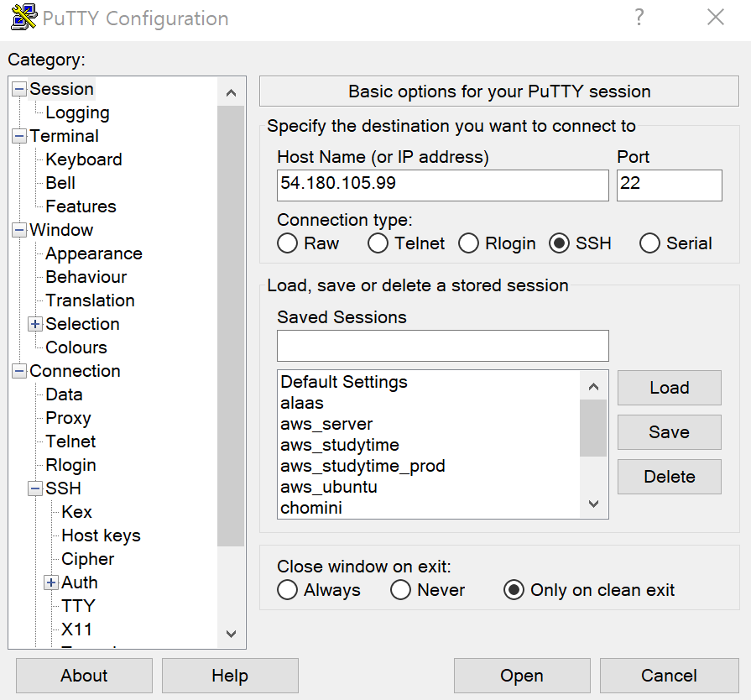Open the Window category
This screenshot has width=751, height=700.
tap(61, 230)
